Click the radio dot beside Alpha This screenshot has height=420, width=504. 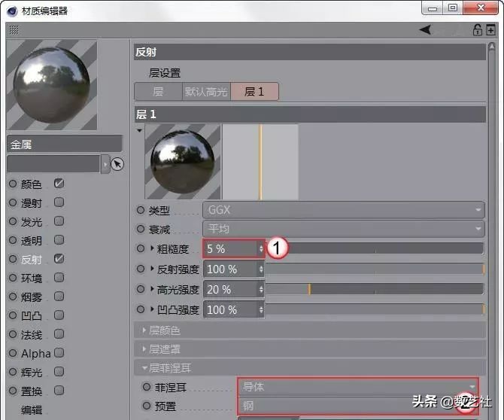pos(13,353)
